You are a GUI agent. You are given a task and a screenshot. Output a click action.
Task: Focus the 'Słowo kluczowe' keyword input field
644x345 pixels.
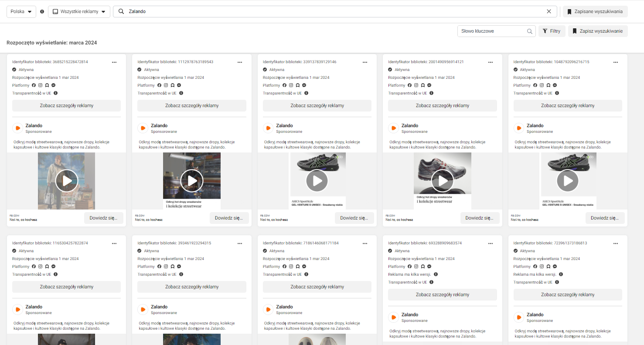click(492, 31)
